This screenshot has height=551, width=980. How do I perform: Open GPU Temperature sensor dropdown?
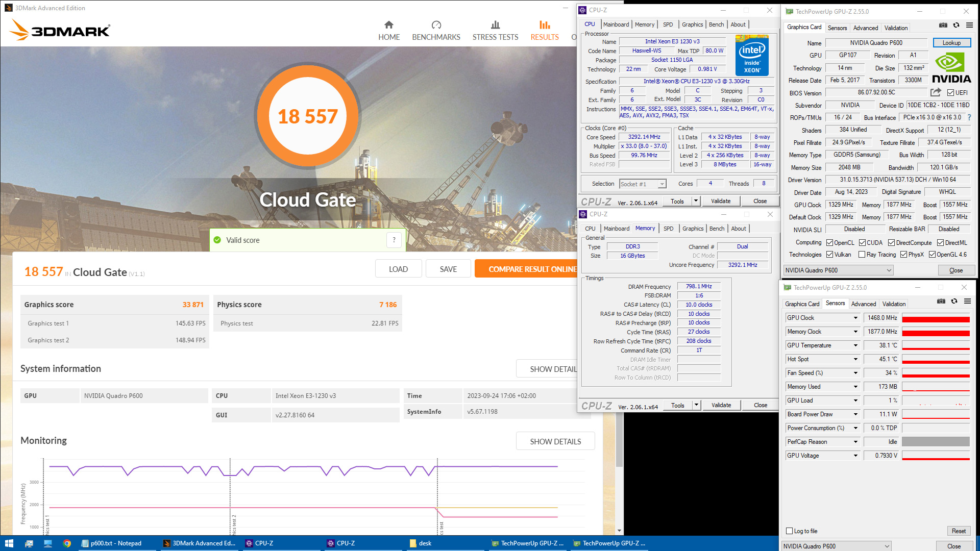click(x=855, y=345)
